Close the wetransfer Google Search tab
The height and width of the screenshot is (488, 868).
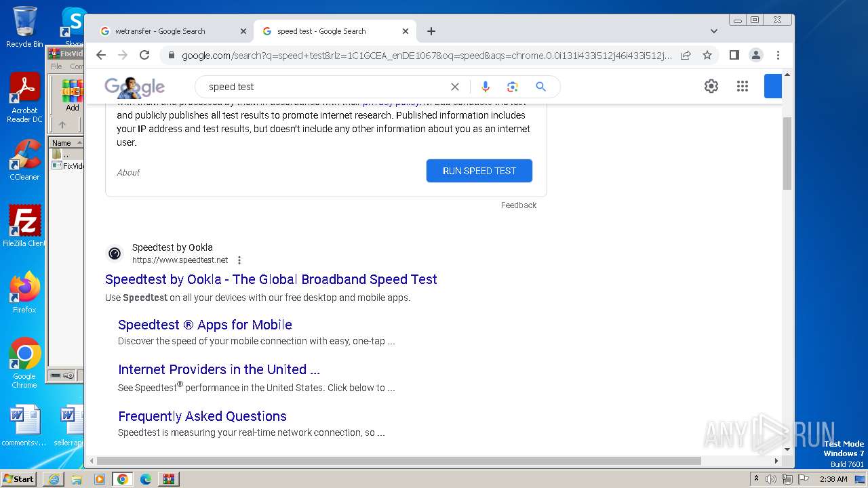pos(243,31)
